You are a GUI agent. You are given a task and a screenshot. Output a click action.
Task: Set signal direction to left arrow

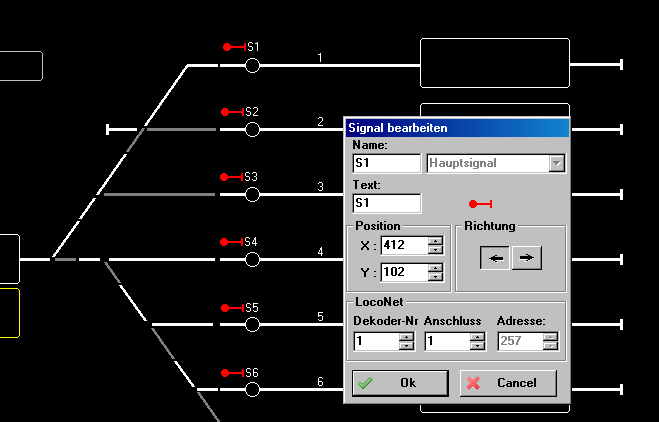pos(495,258)
